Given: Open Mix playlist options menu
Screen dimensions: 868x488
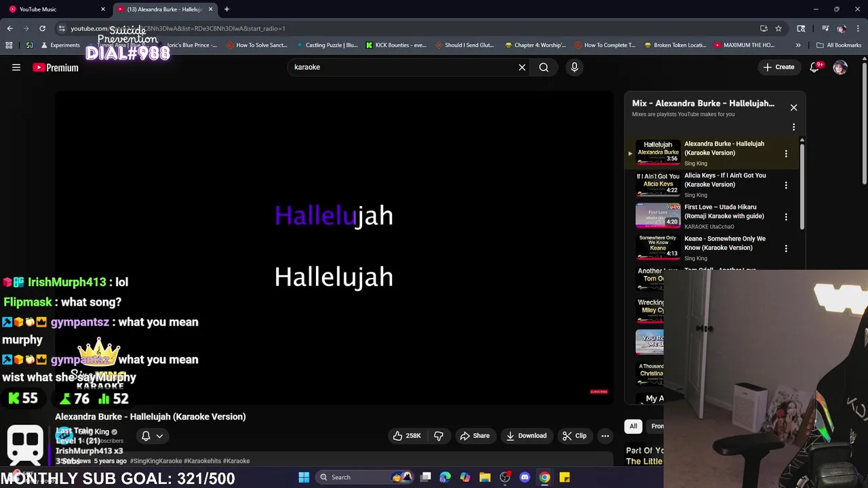Looking at the screenshot, I should (793, 127).
